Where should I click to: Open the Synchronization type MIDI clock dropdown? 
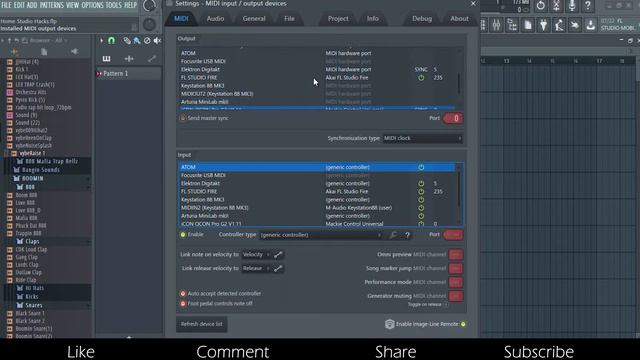point(422,138)
